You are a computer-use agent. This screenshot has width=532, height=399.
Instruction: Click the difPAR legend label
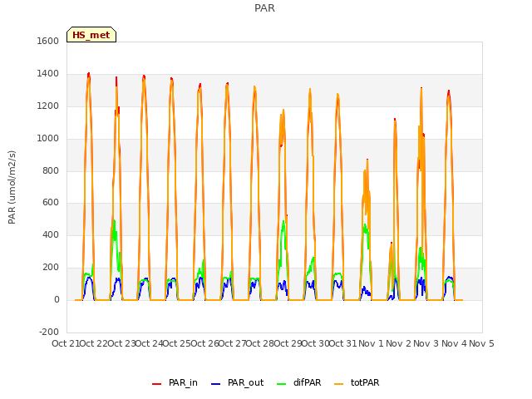coord(307,382)
